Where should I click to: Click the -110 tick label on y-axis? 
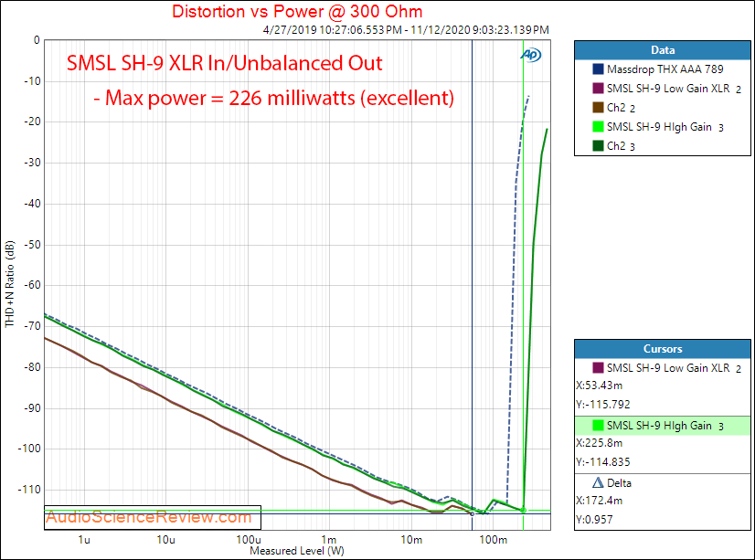point(30,490)
